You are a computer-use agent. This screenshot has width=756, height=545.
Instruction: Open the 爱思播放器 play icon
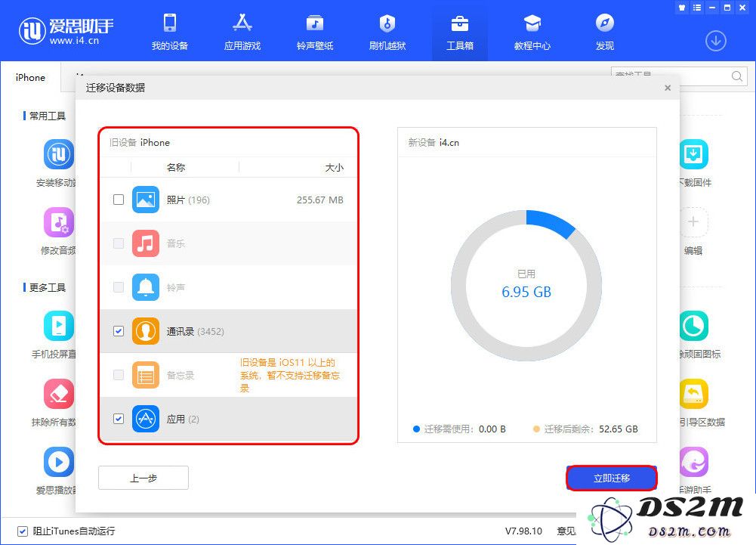click(59, 462)
